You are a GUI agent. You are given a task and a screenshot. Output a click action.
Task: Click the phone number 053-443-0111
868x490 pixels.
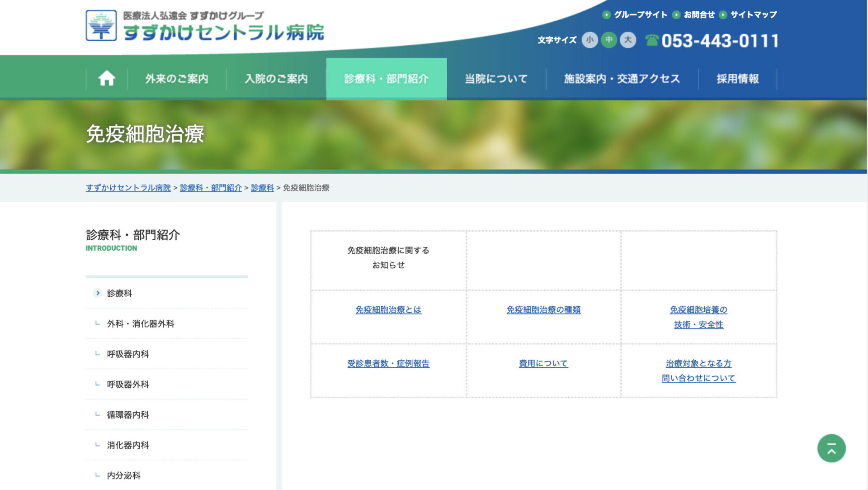click(x=720, y=41)
